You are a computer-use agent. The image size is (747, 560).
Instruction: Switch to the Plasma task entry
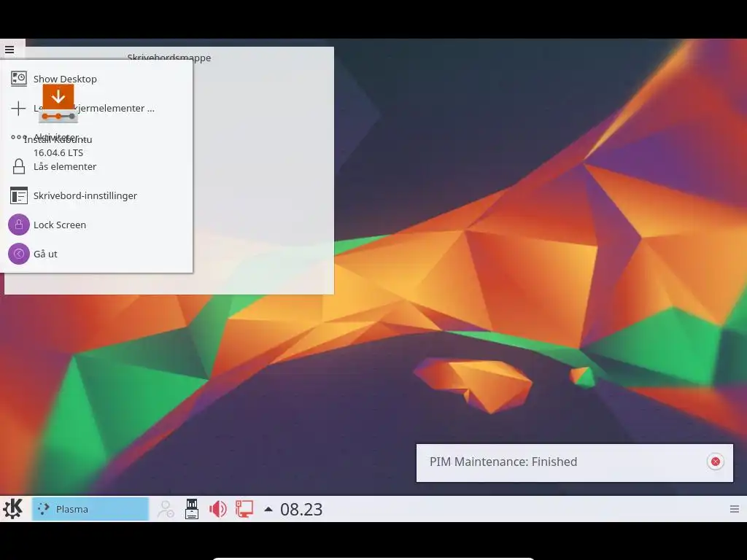[x=90, y=508]
